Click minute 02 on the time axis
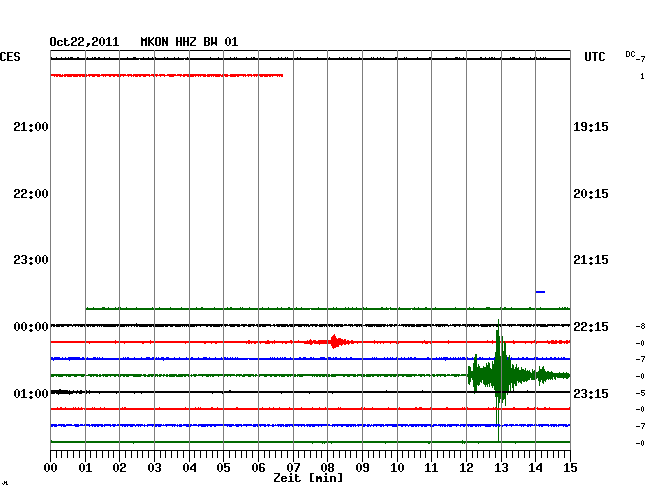This screenshot has height=494, width=650. click(119, 468)
